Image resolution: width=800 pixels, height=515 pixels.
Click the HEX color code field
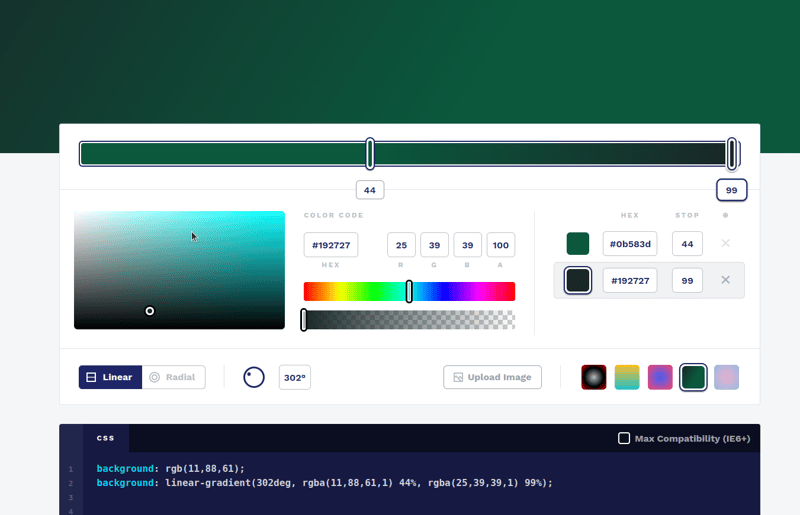[331, 245]
